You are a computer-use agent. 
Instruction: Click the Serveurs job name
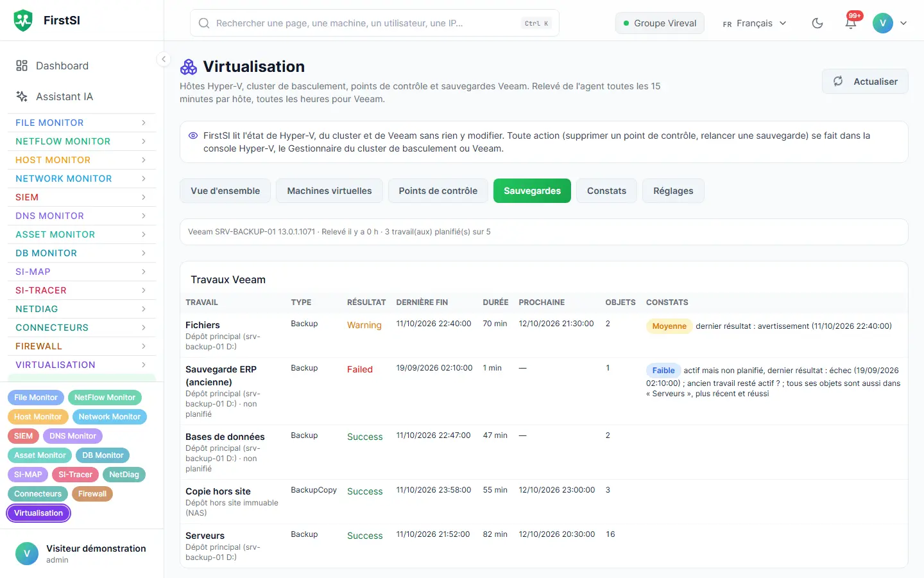(x=205, y=536)
